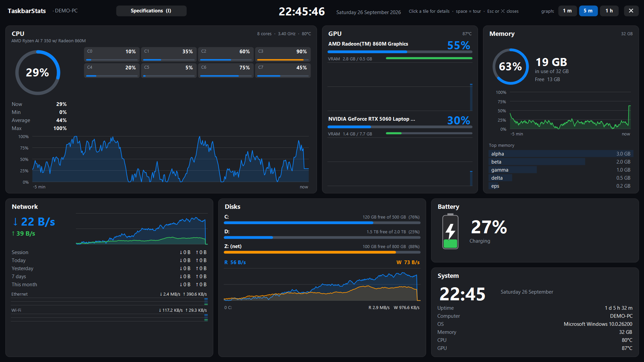Click the CPU history graph
Screen dimensions: 644x362
click(x=170, y=159)
